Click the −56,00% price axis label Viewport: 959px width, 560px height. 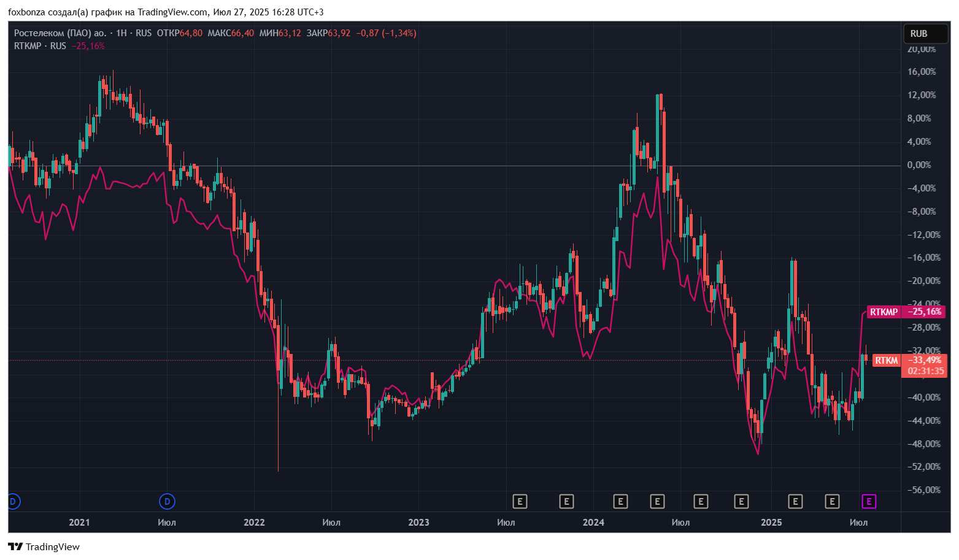[923, 490]
